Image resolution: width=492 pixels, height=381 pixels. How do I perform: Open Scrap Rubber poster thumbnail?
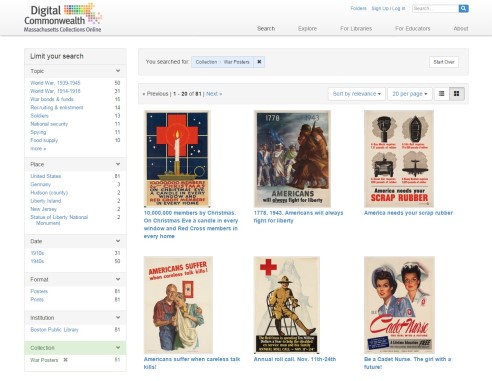[x=399, y=159]
